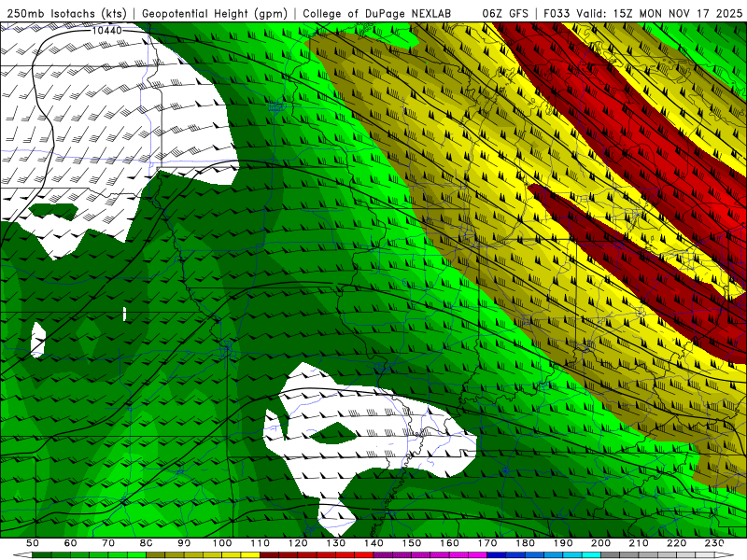Screen dimensions: 747x560
Task: Click the 200 value on the color scale
Action: [600, 543]
